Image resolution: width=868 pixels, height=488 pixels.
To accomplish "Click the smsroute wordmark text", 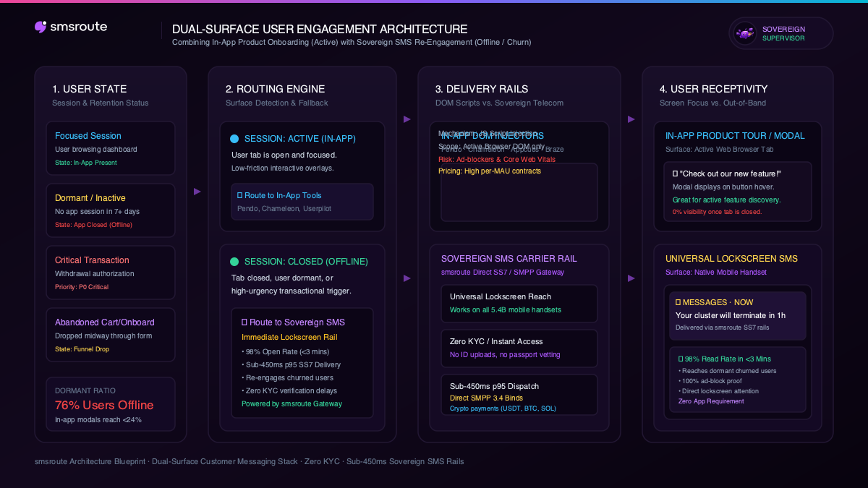I will (79, 27).
